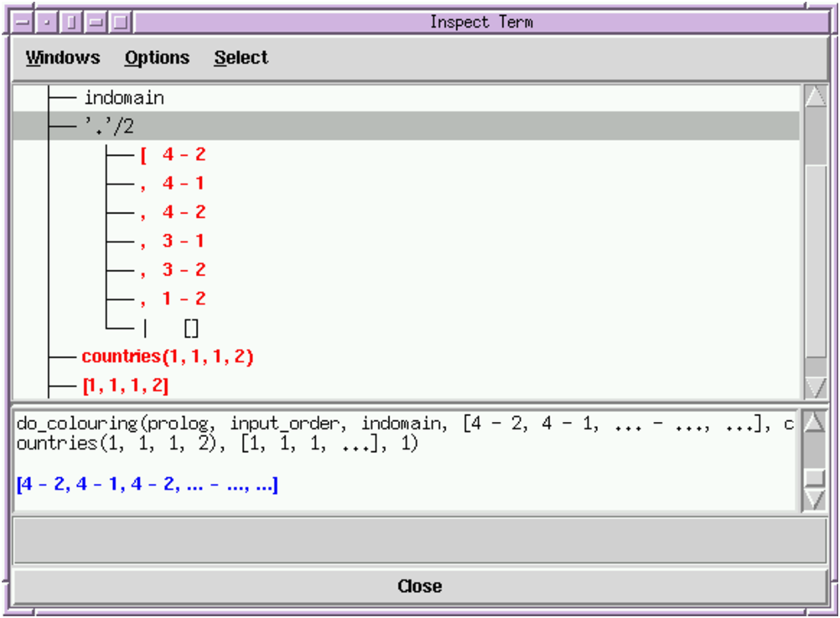Open the window menu button in title bar

point(24,22)
